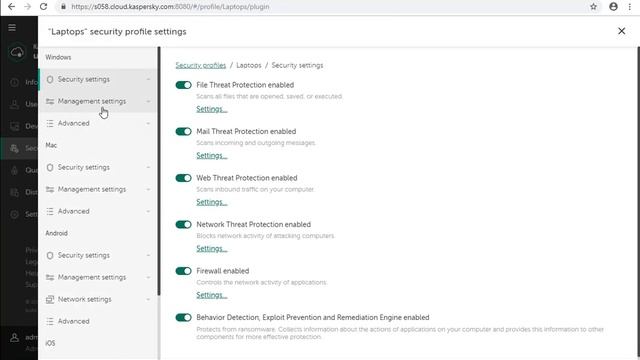Toggle the Firewall enabled switch
This screenshot has width=640, height=360.
[183, 271]
